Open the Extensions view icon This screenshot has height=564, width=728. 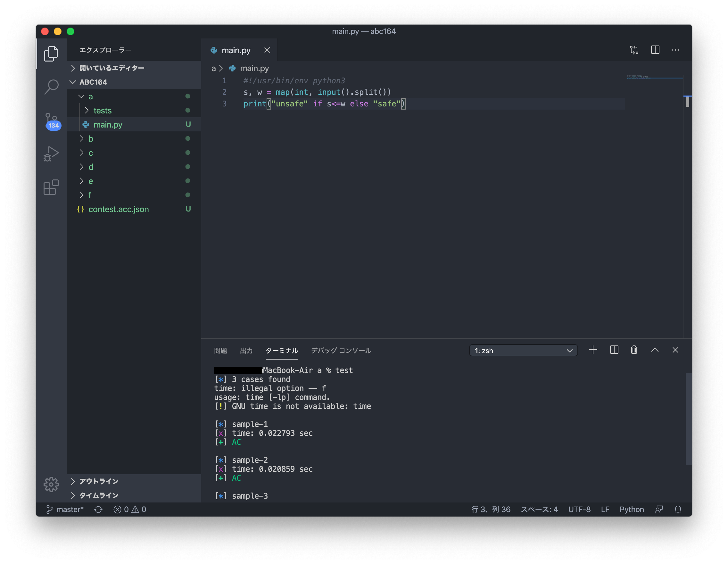pyautogui.click(x=51, y=187)
